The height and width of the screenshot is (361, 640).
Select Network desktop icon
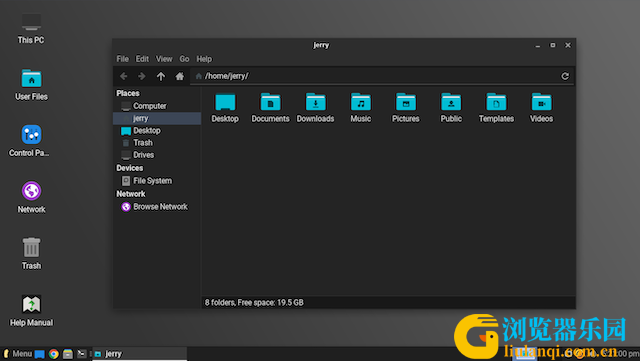click(x=31, y=198)
